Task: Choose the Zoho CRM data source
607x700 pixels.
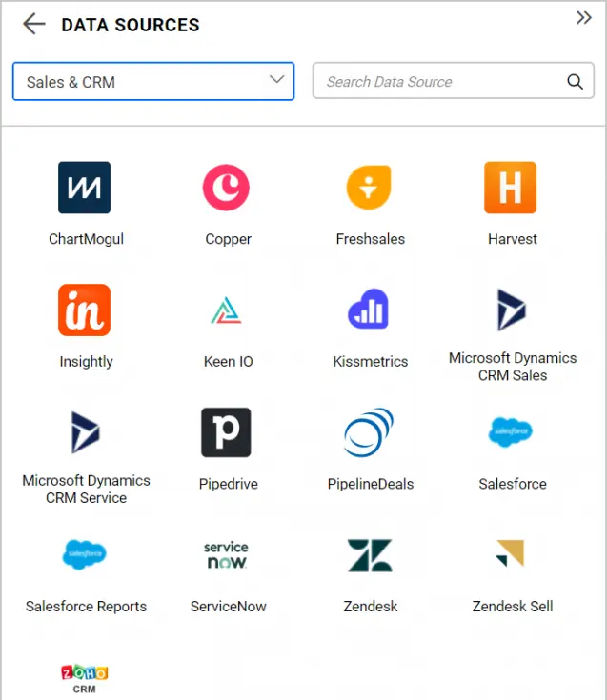Action: click(x=85, y=677)
